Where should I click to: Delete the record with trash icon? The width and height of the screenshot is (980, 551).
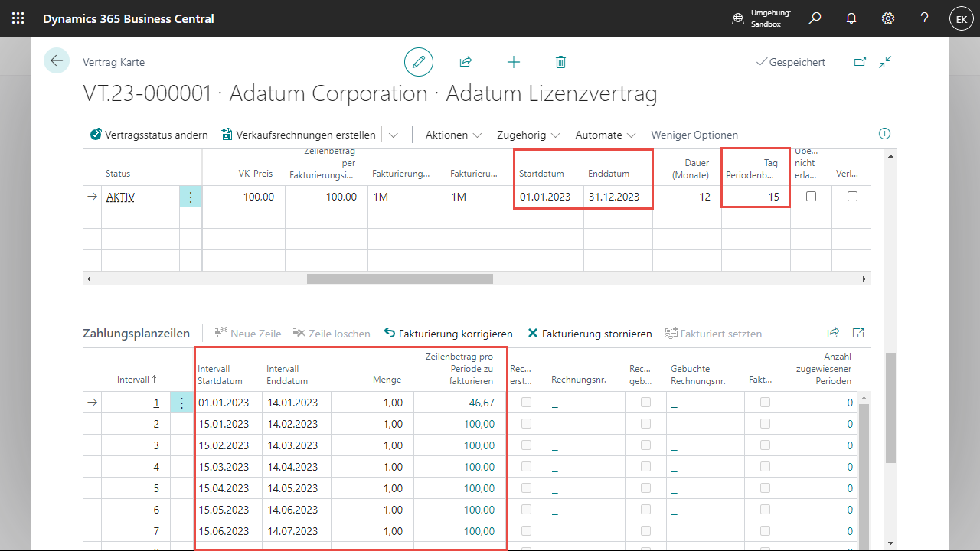click(x=560, y=62)
